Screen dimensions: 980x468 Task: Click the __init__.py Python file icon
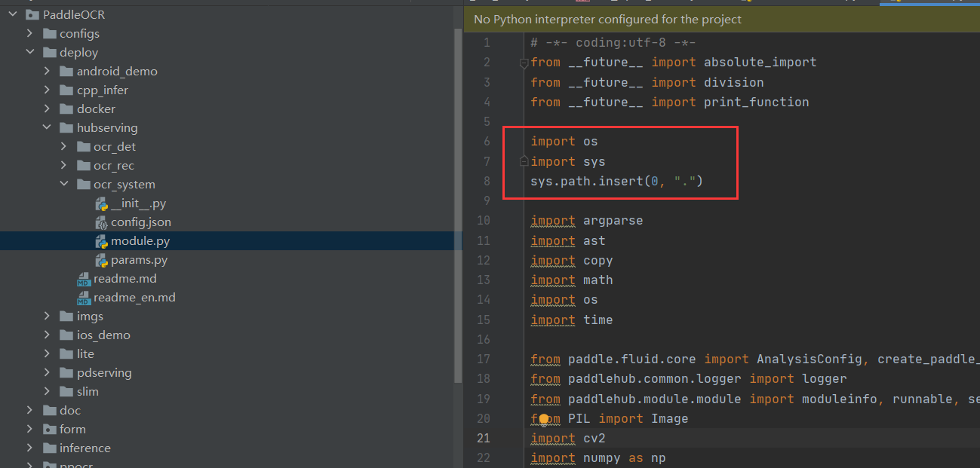pos(101,203)
